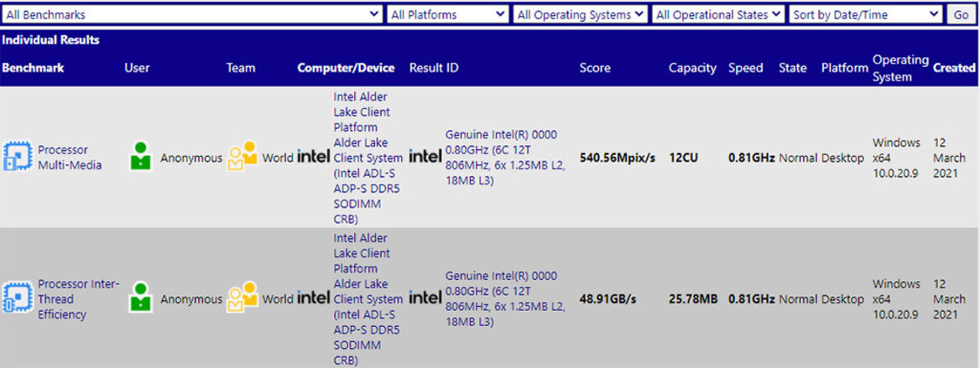Open Alder Lake device link in Inter-Thread row
The height and width of the screenshot is (368, 980).
tap(368, 298)
